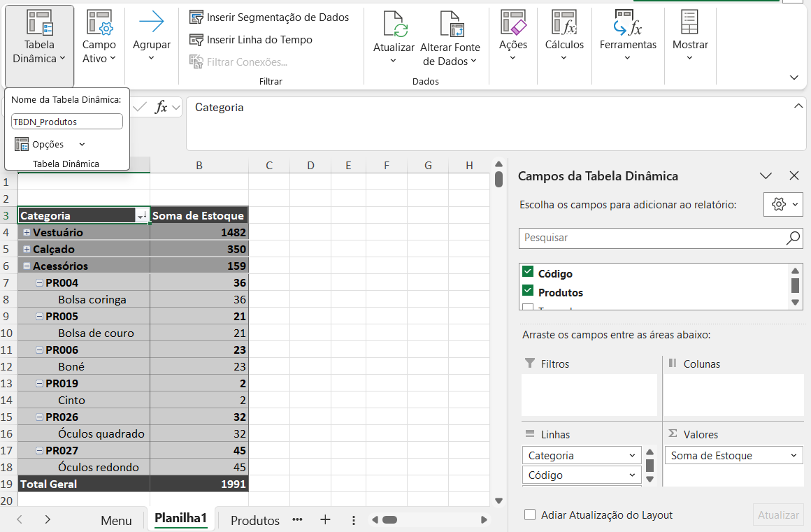The height and width of the screenshot is (532, 811).
Task: Open the Cálculos ribbon menu
Action: [564, 38]
